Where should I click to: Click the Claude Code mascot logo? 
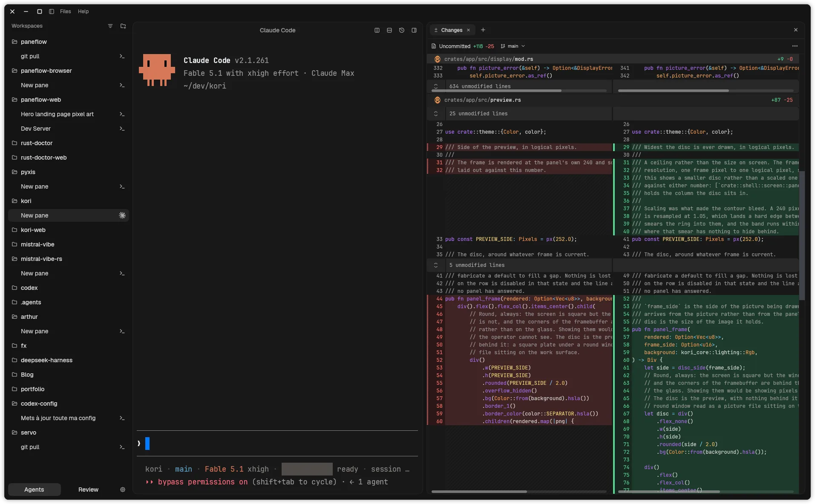pos(157,70)
